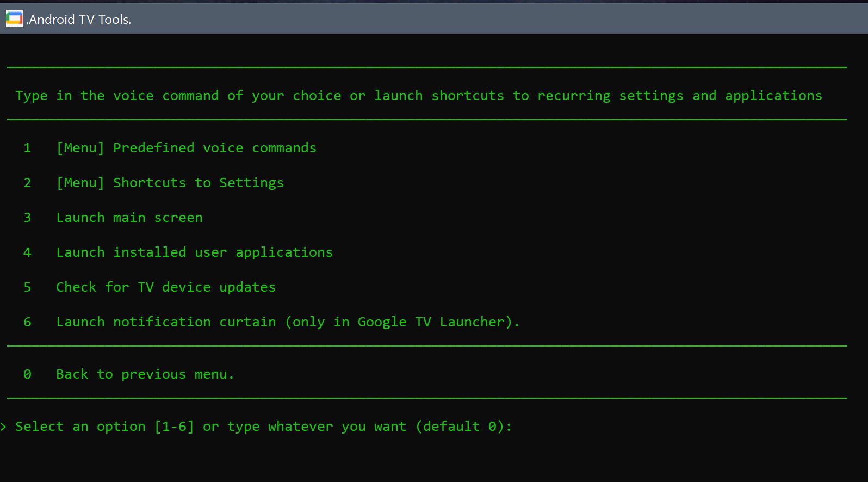Click the 'Back to previous menu.' line
This screenshot has height=482, width=868.
145,374
